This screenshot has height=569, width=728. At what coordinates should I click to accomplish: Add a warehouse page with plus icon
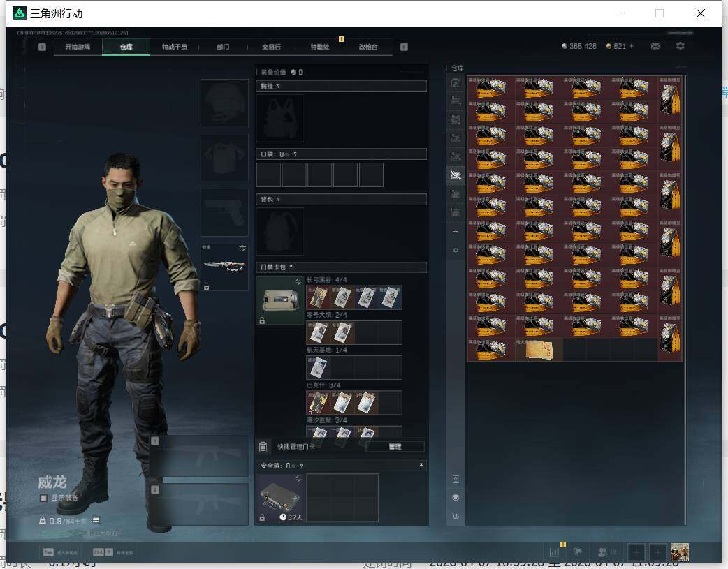pos(456,232)
